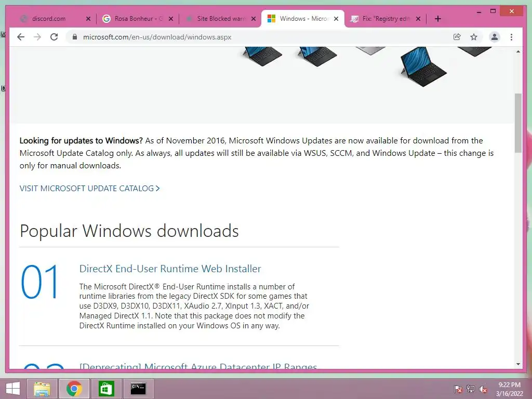Viewport: 532px width, 399px height.
Task: Bookmark this page with the star
Action: 474,37
